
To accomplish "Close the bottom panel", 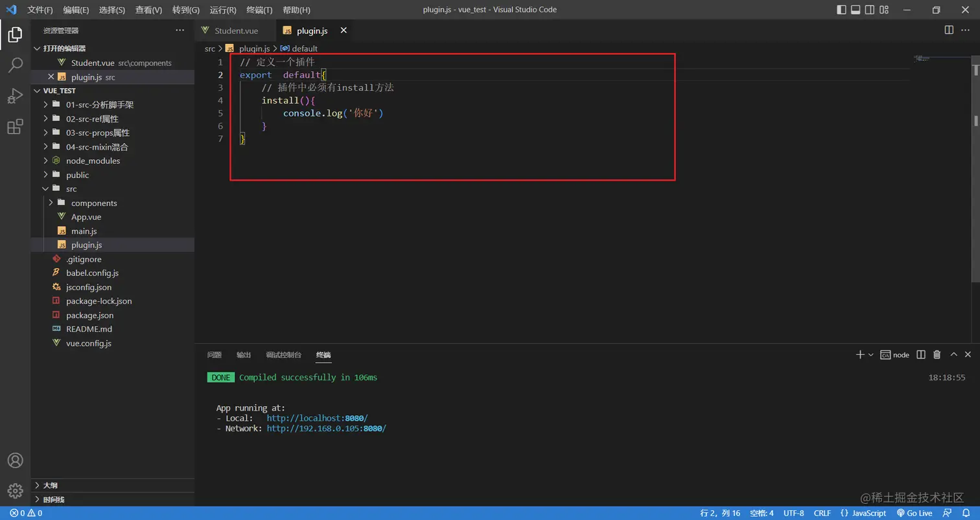I will (968, 354).
